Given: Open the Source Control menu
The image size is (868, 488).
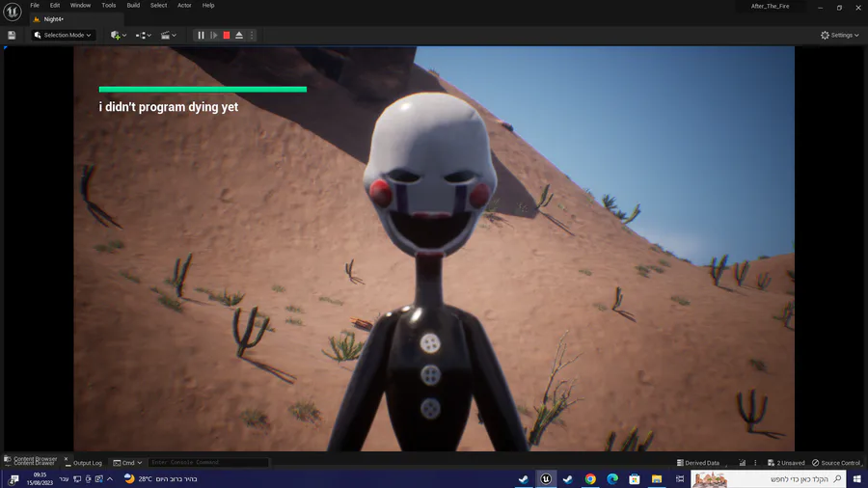Looking at the screenshot, I should tap(836, 463).
